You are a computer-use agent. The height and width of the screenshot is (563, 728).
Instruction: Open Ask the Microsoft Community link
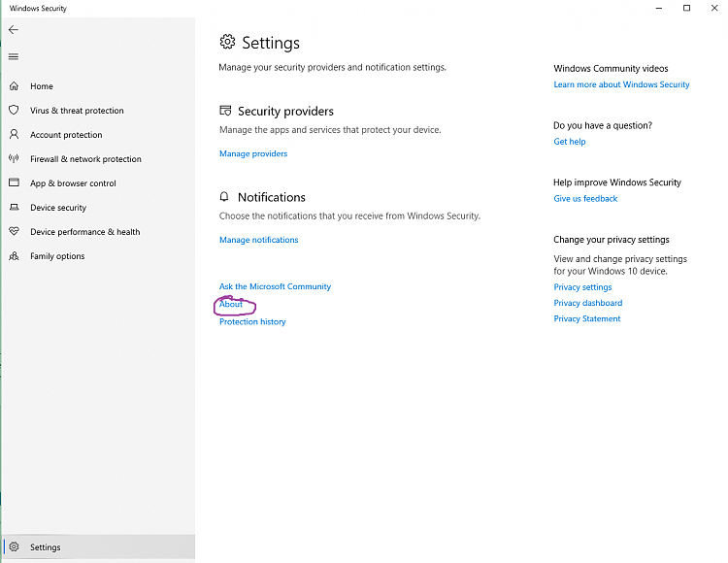click(275, 286)
